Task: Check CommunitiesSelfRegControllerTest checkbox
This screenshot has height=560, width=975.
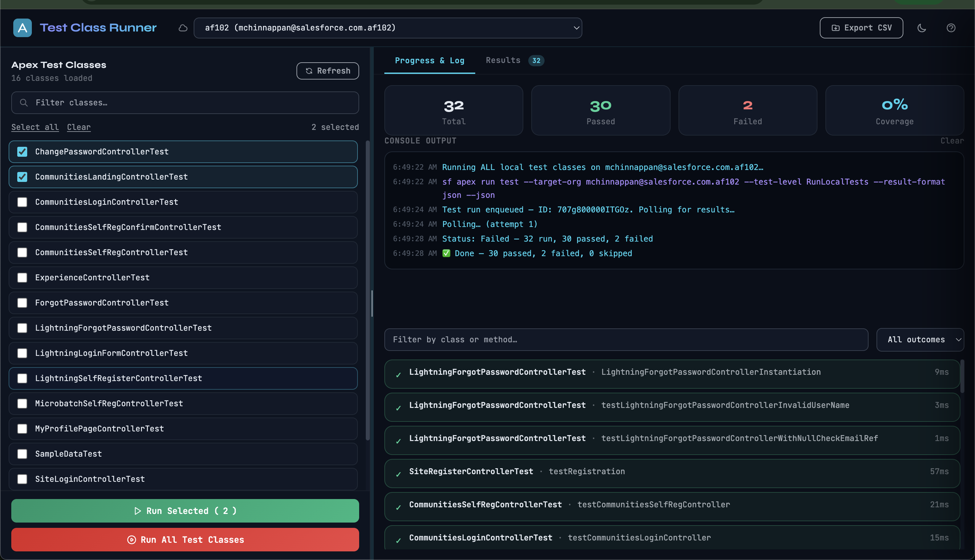Action: (x=22, y=252)
